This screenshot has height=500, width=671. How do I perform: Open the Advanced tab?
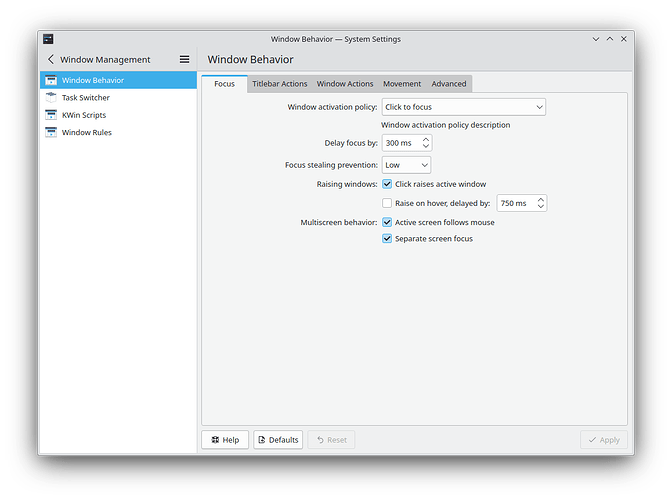point(449,84)
